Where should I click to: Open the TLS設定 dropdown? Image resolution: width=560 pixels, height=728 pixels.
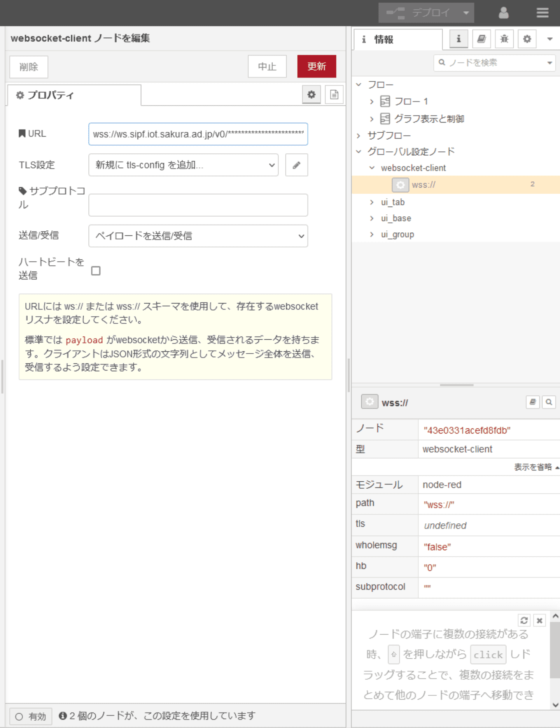point(183,165)
